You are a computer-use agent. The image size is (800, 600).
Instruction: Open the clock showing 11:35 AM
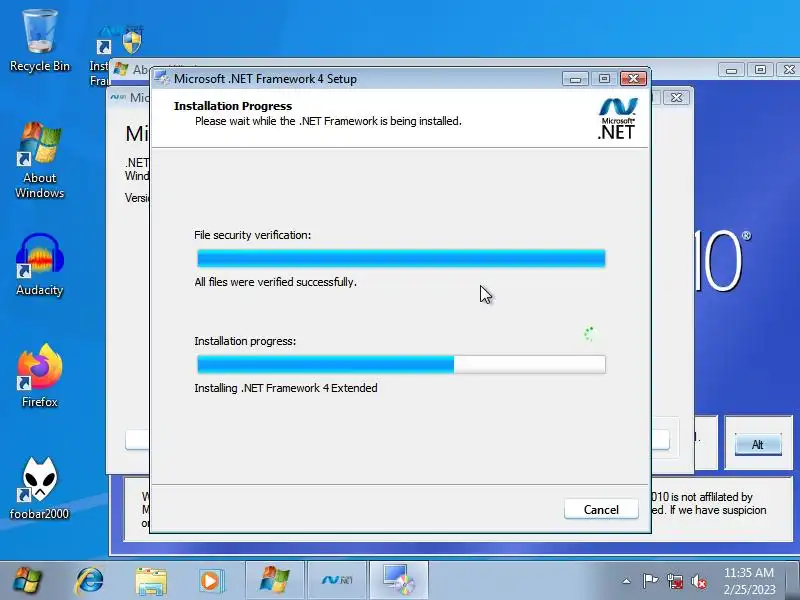coord(749,572)
